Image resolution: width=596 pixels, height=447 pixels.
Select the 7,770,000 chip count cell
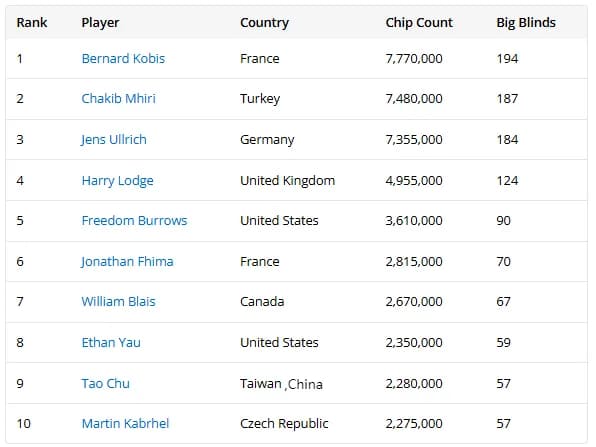tap(414, 59)
